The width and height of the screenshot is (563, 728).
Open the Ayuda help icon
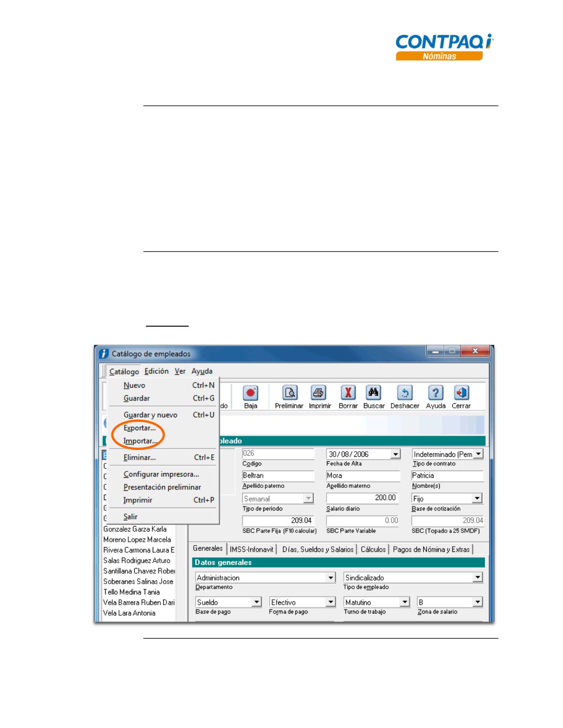[x=436, y=393]
